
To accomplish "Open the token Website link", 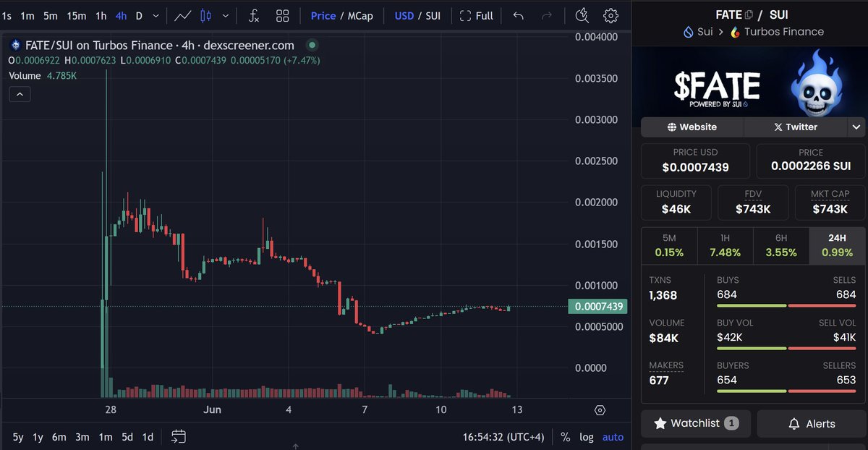I will [x=692, y=127].
